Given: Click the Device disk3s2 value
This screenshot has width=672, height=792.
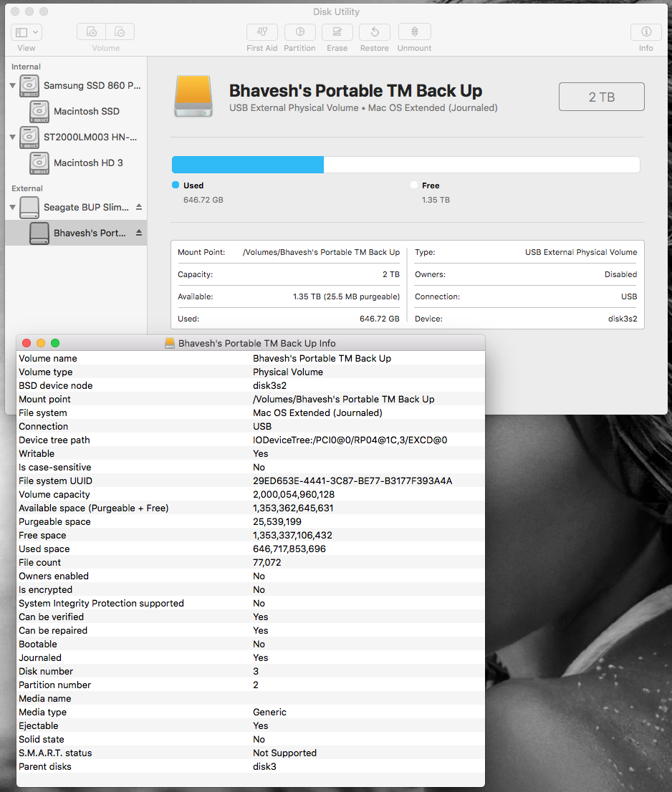Looking at the screenshot, I should tap(623, 319).
